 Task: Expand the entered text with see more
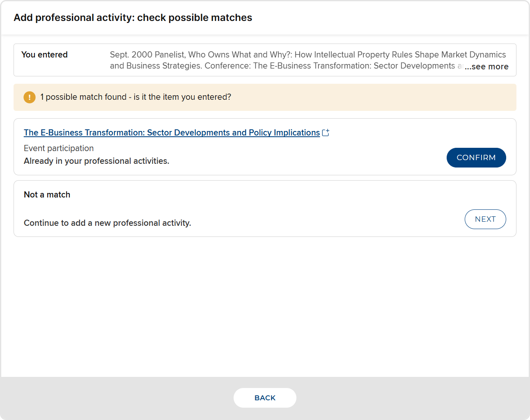pyautogui.click(x=486, y=67)
